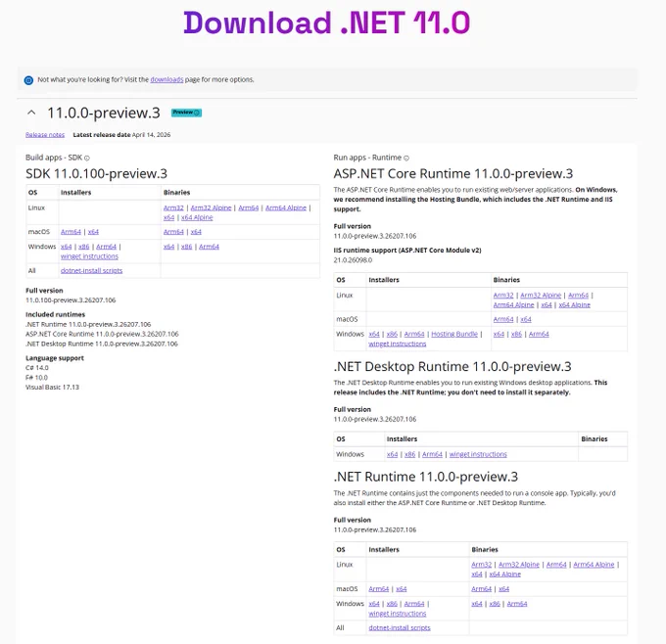Download .NET Runtime Linux Arm32 binary
Viewport: 666px width, 644px height.
coord(482,565)
